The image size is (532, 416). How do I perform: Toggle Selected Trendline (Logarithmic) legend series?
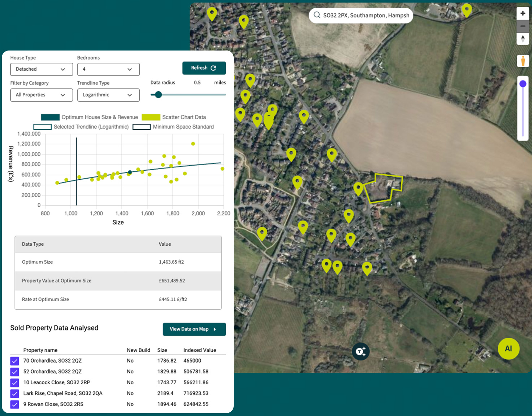point(81,127)
